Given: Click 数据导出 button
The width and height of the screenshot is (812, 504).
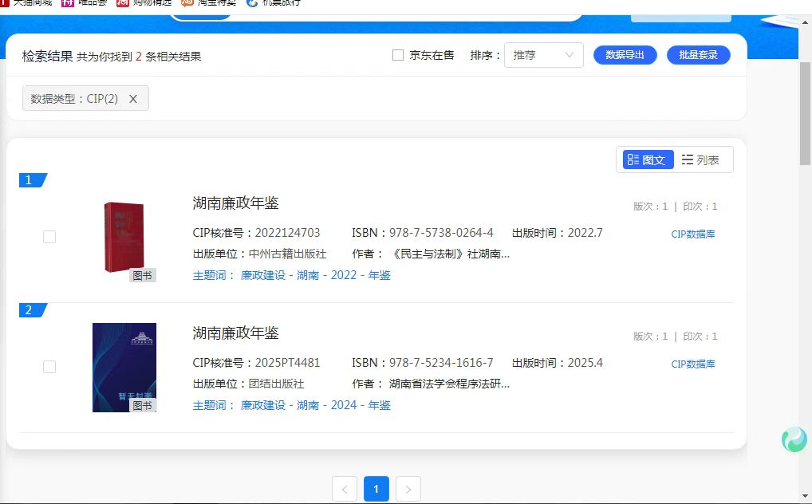Looking at the screenshot, I should click(625, 55).
